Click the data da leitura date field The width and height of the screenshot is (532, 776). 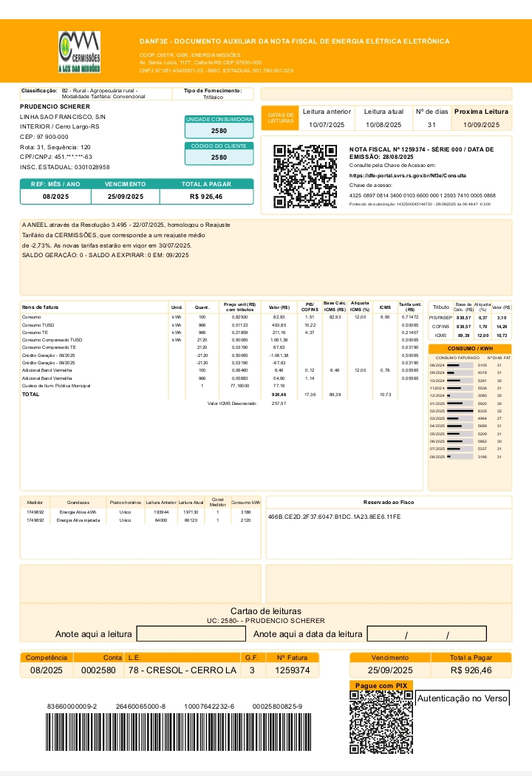(427, 634)
